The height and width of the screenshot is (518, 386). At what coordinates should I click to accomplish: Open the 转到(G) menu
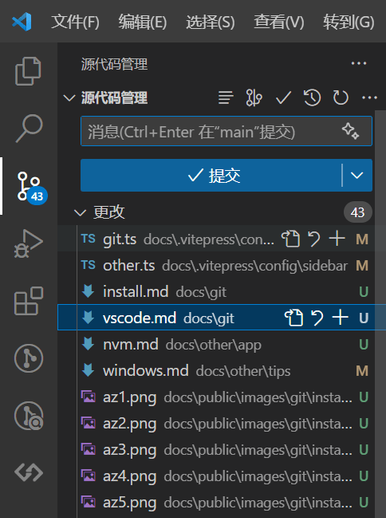(x=349, y=22)
